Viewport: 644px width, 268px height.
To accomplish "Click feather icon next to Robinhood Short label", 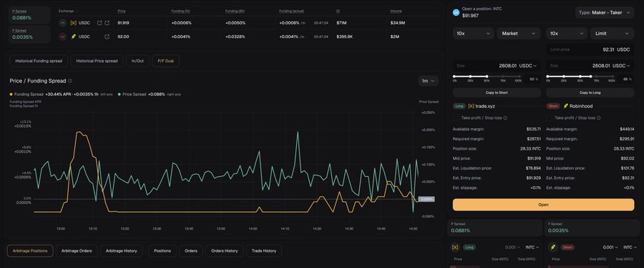I will click(565, 106).
